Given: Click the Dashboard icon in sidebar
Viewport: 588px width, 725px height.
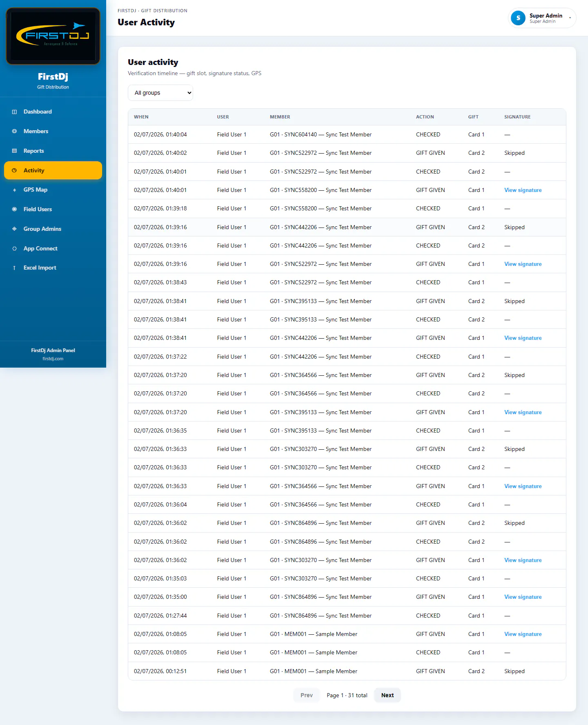Looking at the screenshot, I should (x=14, y=112).
